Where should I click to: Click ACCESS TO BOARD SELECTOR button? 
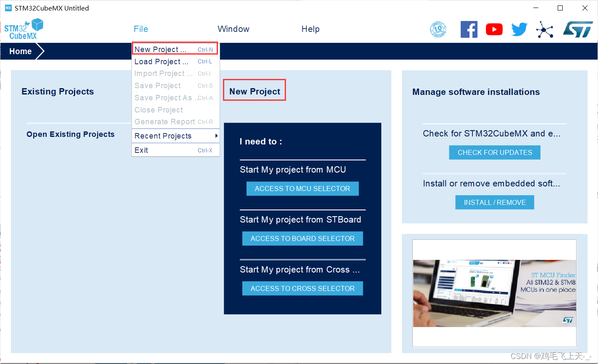(x=302, y=238)
